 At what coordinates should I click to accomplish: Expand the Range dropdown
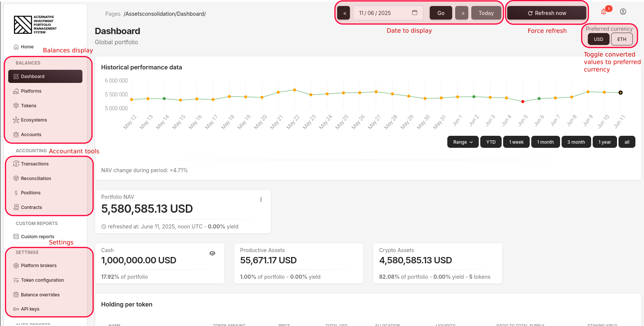(x=463, y=142)
